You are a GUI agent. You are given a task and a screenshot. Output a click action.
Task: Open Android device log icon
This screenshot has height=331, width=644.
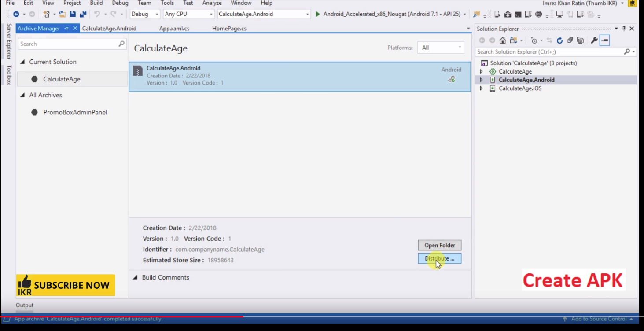point(528,14)
